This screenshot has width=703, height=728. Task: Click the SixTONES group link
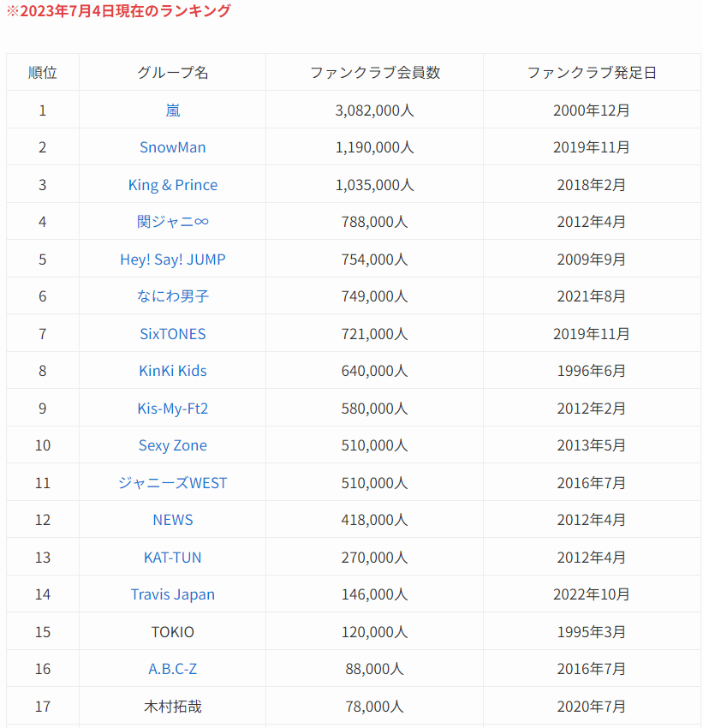coord(172,334)
